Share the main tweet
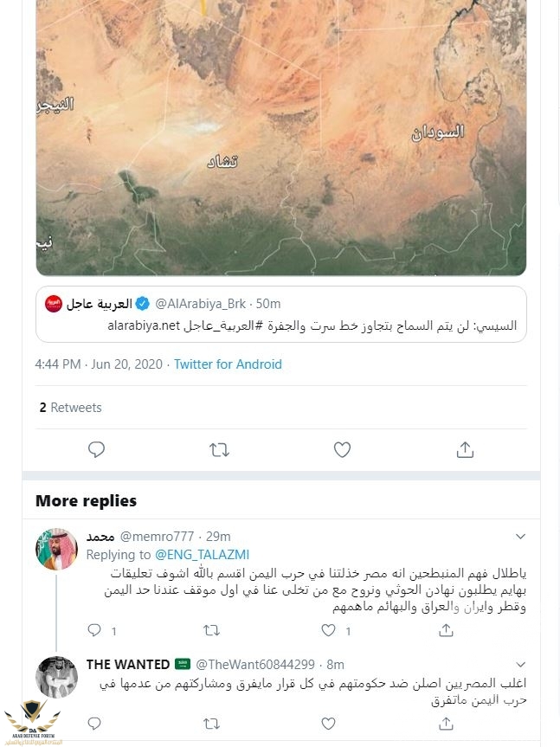 (x=465, y=449)
